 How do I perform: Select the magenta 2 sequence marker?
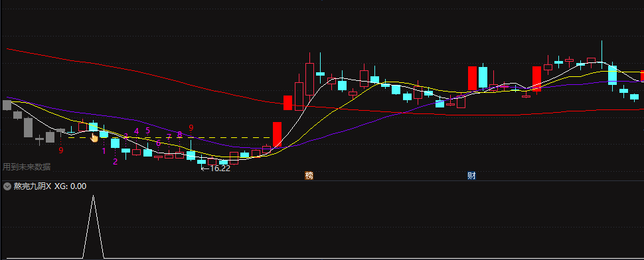click(x=115, y=162)
